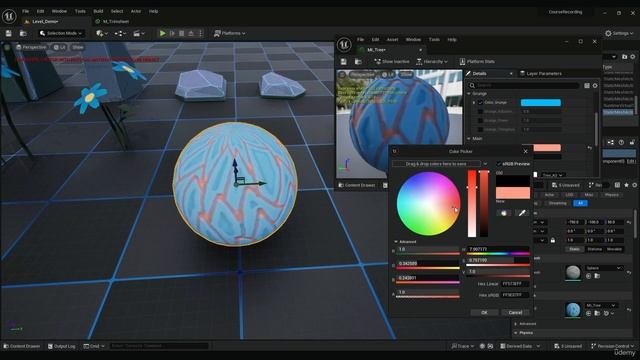Click the Movable mobility button
Viewport: 640px width, 360px height.
(x=614, y=249)
